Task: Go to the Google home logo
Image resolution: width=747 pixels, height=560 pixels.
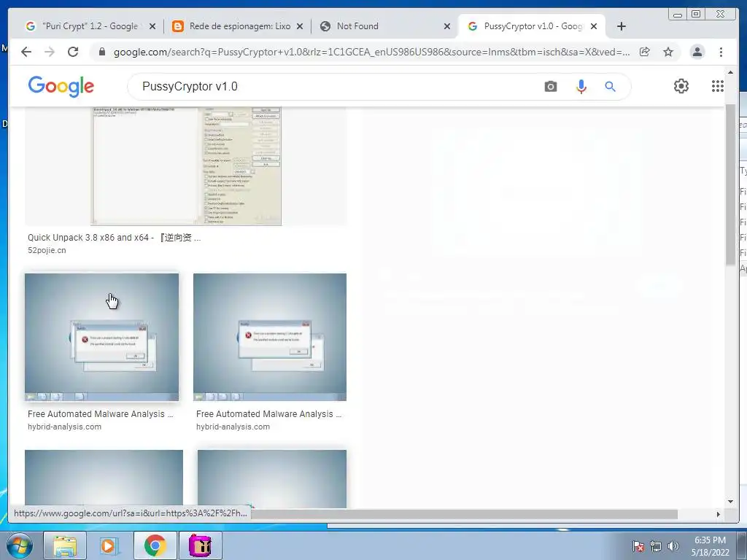Action: 61,87
